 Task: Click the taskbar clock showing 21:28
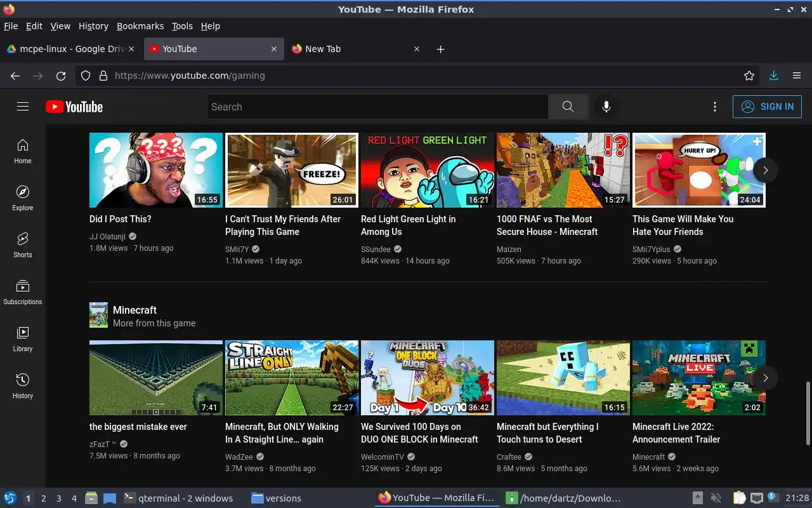(x=797, y=498)
